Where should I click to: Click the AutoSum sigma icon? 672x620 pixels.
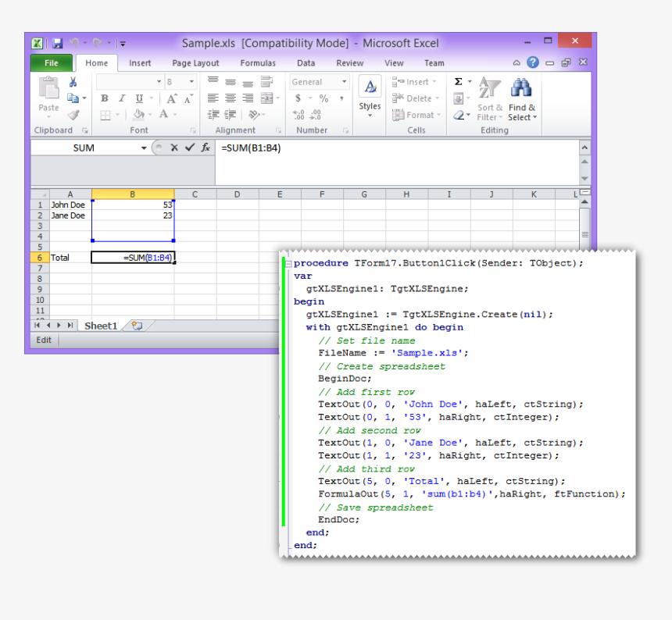click(x=459, y=81)
